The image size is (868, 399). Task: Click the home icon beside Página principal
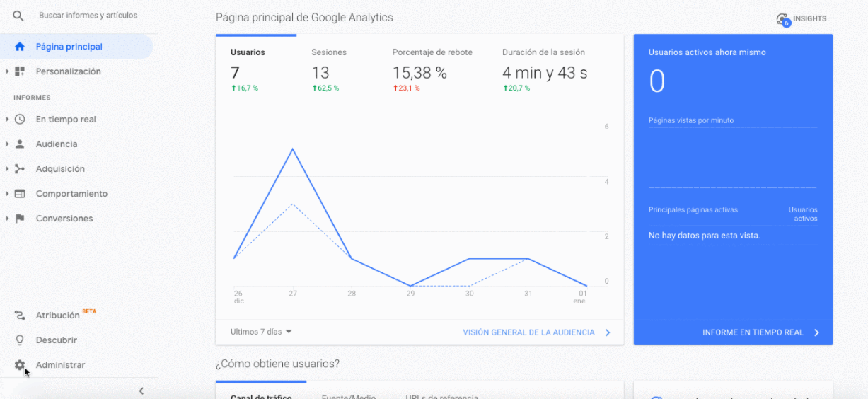(20, 47)
